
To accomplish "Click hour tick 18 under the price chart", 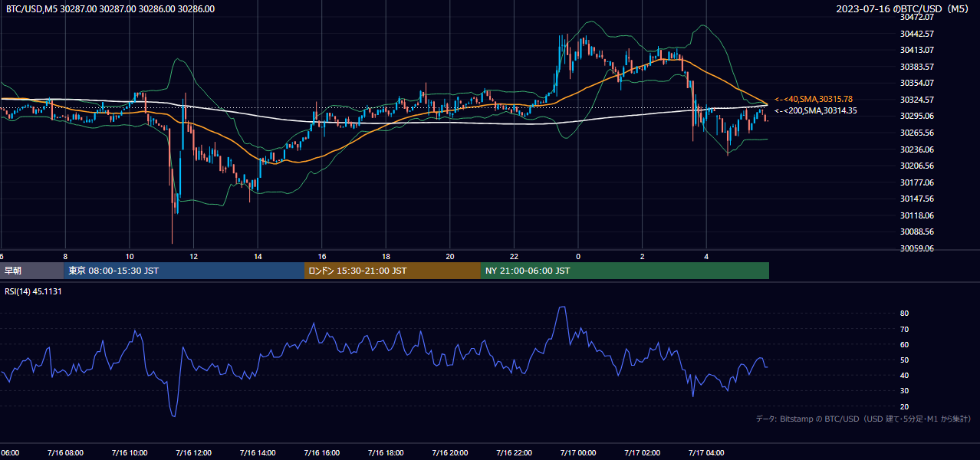I will [386, 257].
